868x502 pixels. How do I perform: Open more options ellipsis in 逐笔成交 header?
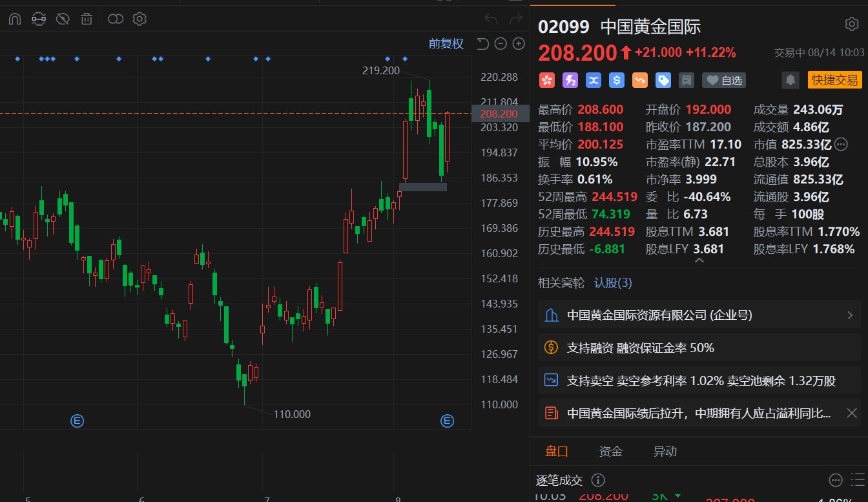[x=836, y=480]
